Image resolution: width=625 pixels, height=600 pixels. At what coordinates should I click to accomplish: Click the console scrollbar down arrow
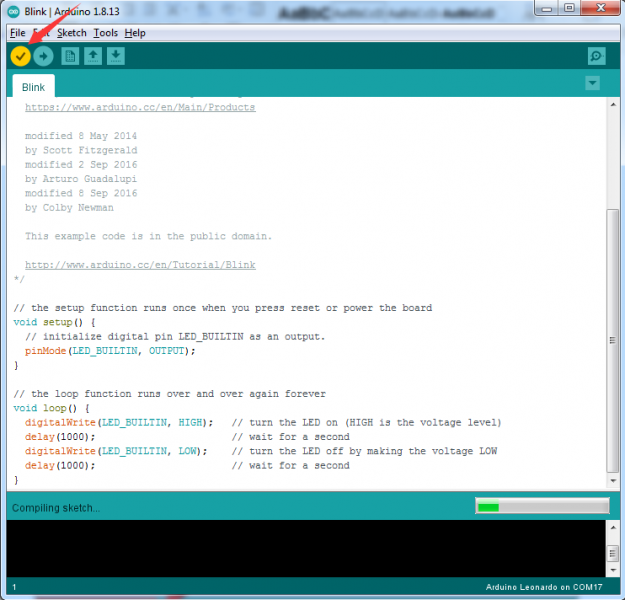[x=613, y=570]
